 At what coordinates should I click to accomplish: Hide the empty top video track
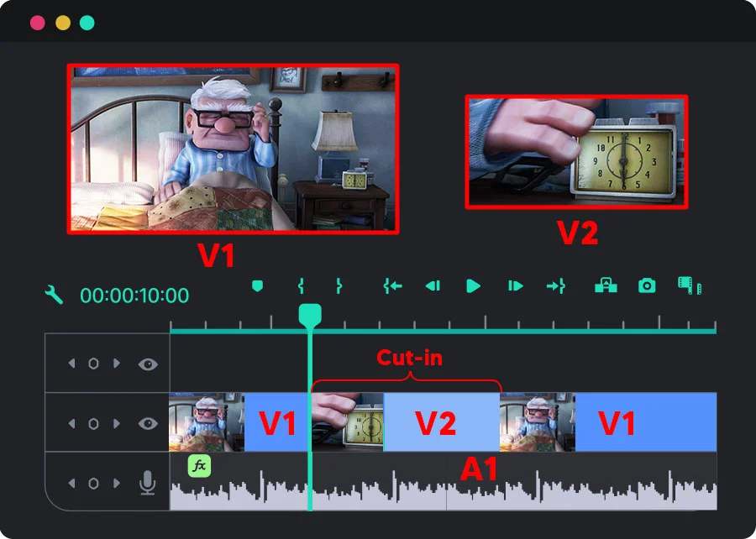pyautogui.click(x=148, y=364)
